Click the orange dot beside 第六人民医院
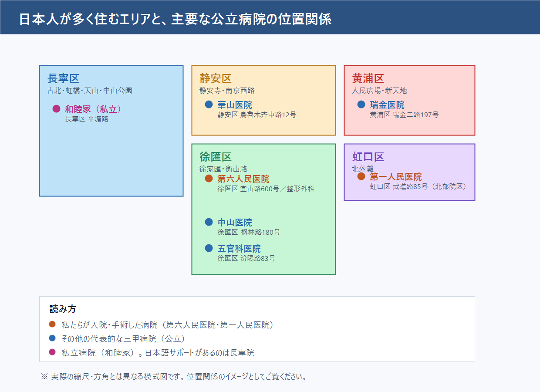The width and height of the screenshot is (540, 392). [x=209, y=179]
